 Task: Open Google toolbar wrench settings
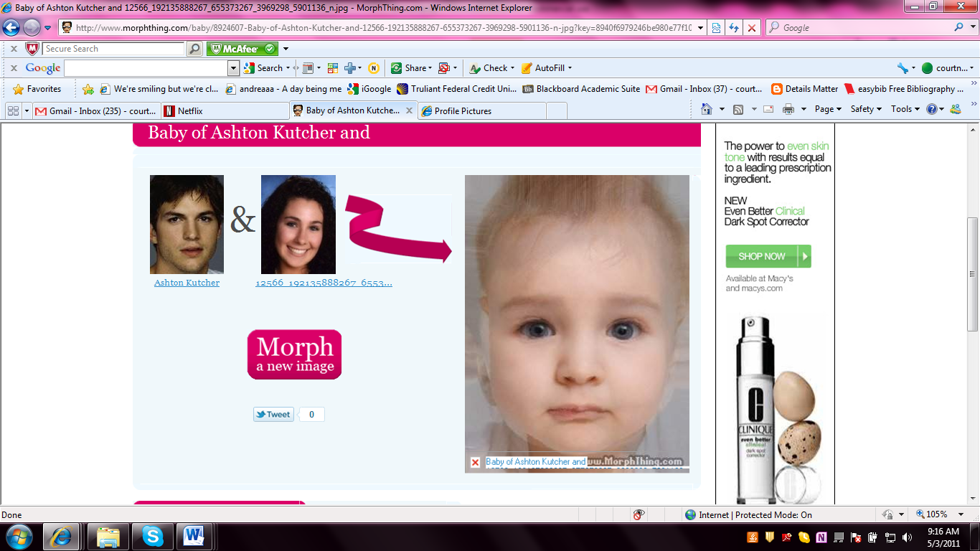pos(903,68)
